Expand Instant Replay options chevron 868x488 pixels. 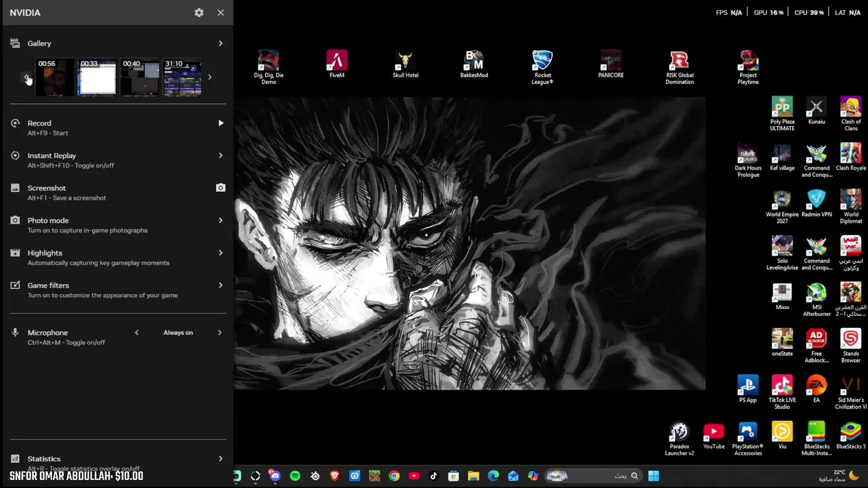point(220,156)
